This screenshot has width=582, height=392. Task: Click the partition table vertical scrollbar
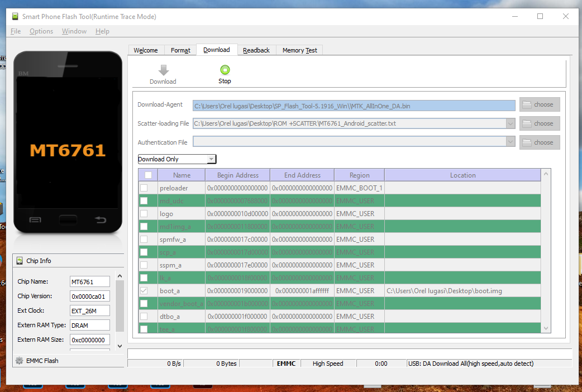[546, 251]
